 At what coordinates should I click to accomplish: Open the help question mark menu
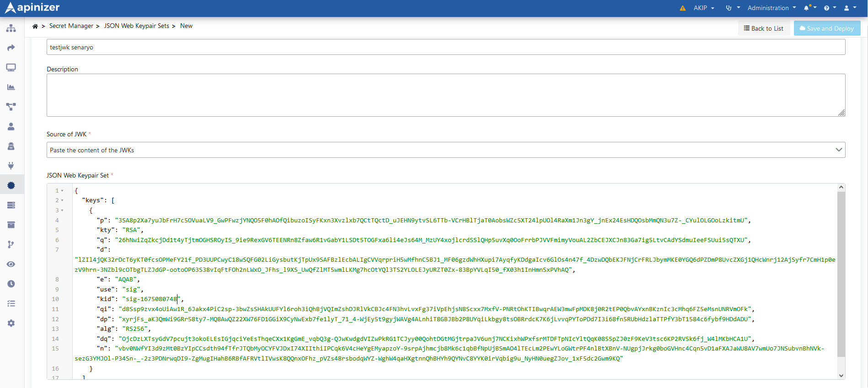pyautogui.click(x=830, y=8)
